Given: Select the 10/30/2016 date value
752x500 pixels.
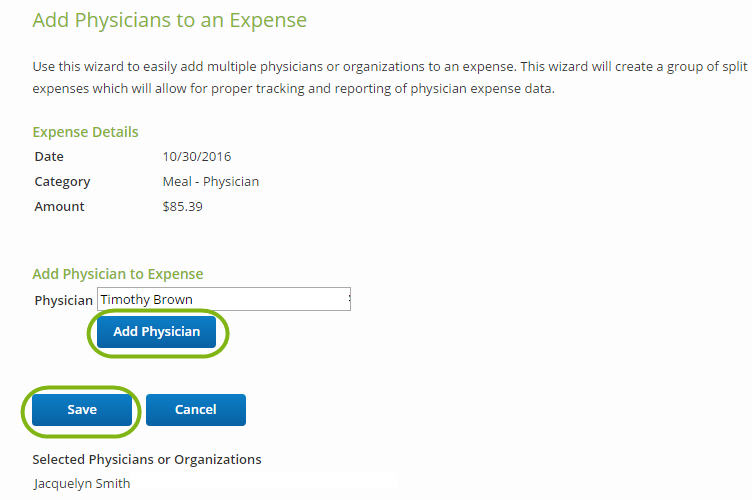Looking at the screenshot, I should (197, 157).
